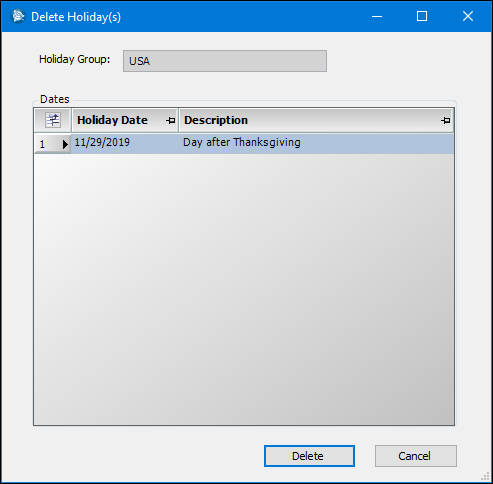Image resolution: width=493 pixels, height=484 pixels.
Task: Click the application icon in title bar
Action: click(18, 16)
